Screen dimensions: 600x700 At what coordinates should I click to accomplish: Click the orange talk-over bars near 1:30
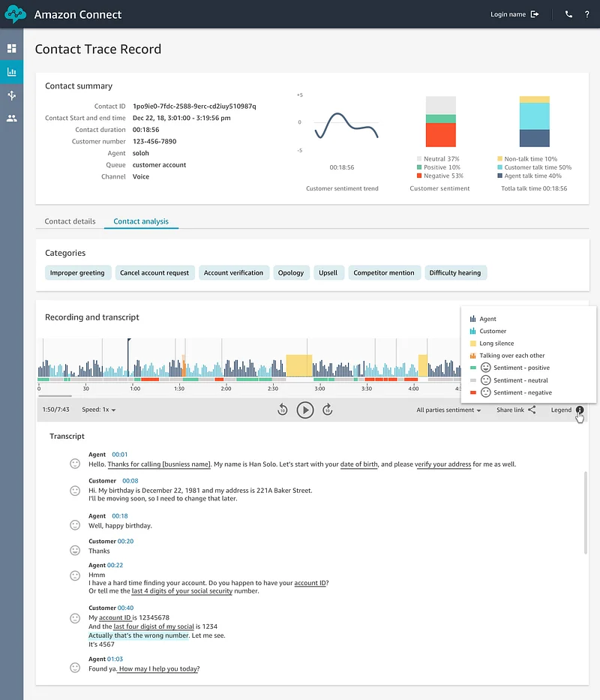[184, 365]
